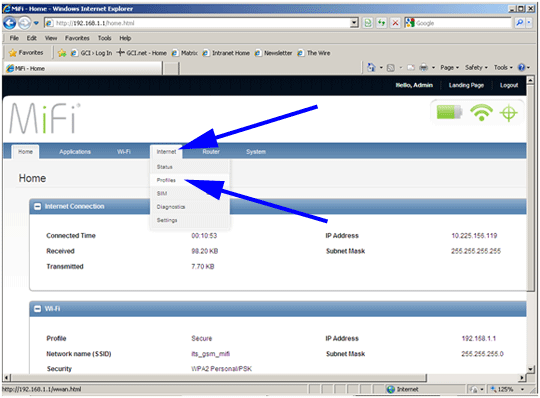The height and width of the screenshot is (398, 540).
Task: Collapse the Wi-Fi panel
Action: pyautogui.click(x=38, y=309)
